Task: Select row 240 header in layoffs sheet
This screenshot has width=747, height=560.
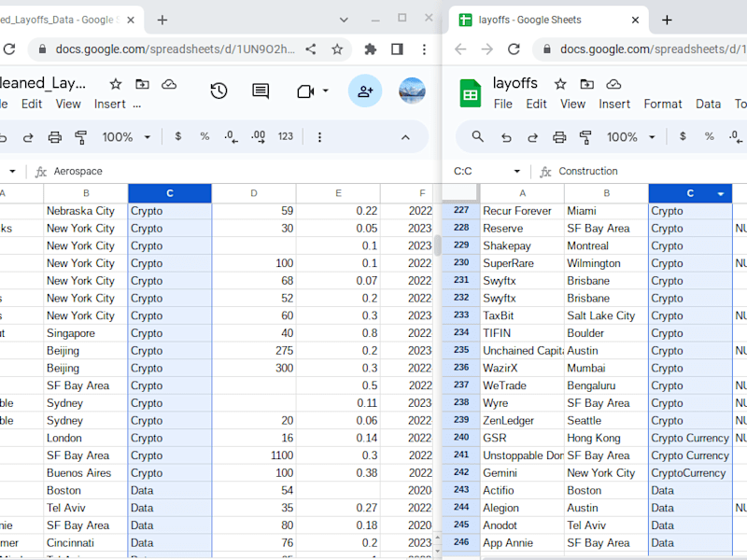Action: 461,438
